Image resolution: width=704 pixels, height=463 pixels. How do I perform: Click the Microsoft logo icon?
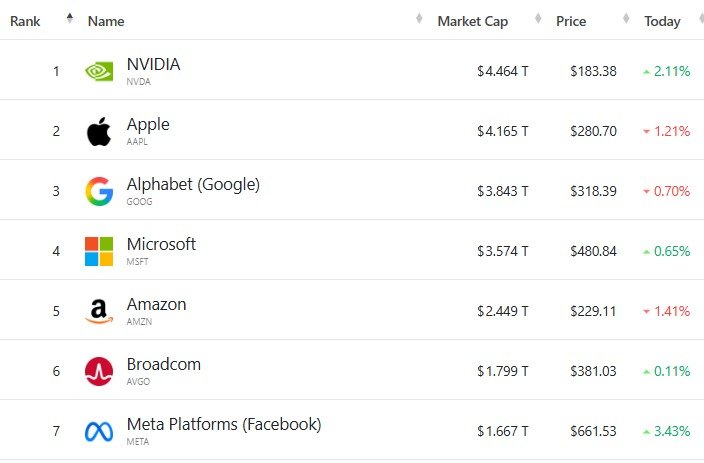99,251
